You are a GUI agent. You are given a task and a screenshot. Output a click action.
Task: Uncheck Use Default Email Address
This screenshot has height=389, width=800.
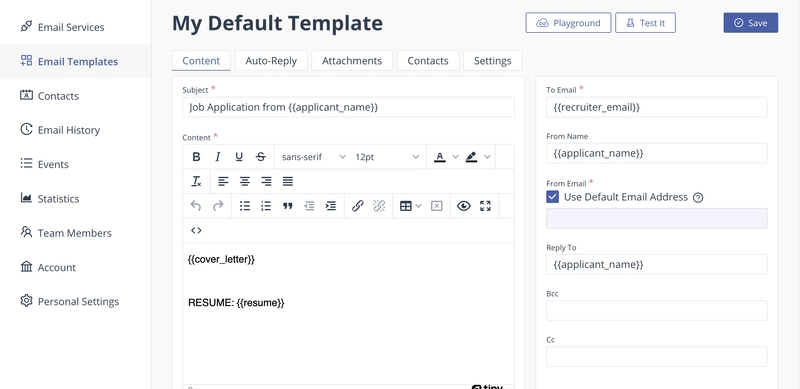552,197
